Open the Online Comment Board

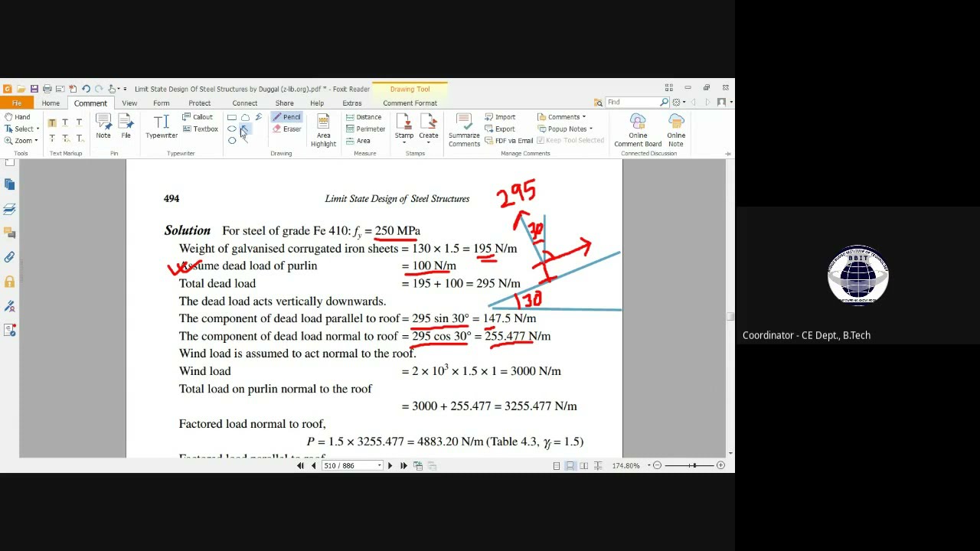click(638, 130)
